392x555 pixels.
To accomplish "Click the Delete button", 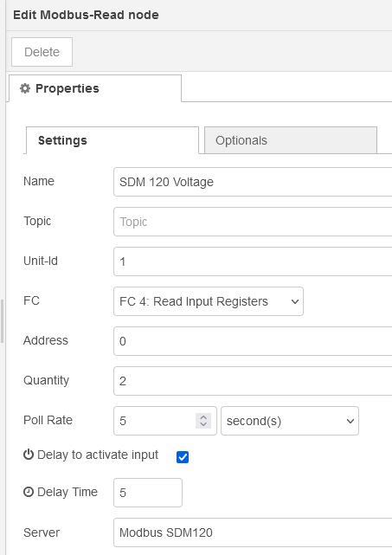I will coord(42,52).
